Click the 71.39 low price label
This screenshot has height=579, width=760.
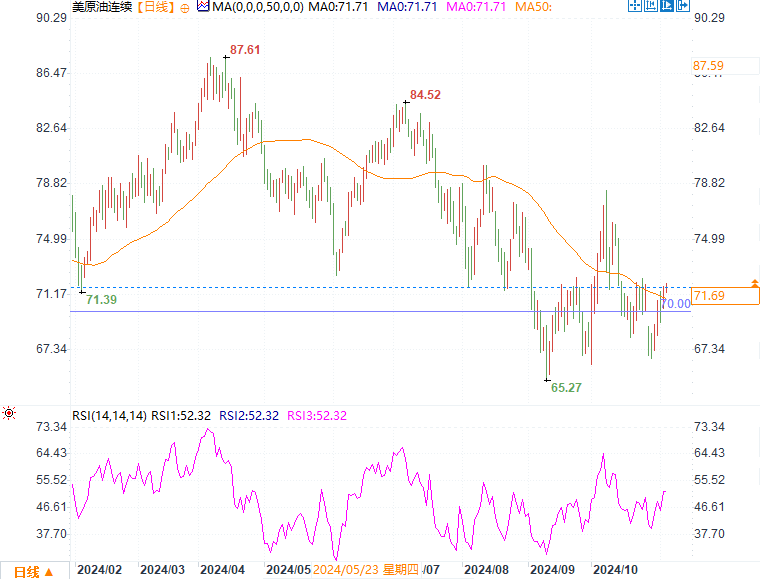coord(101,300)
